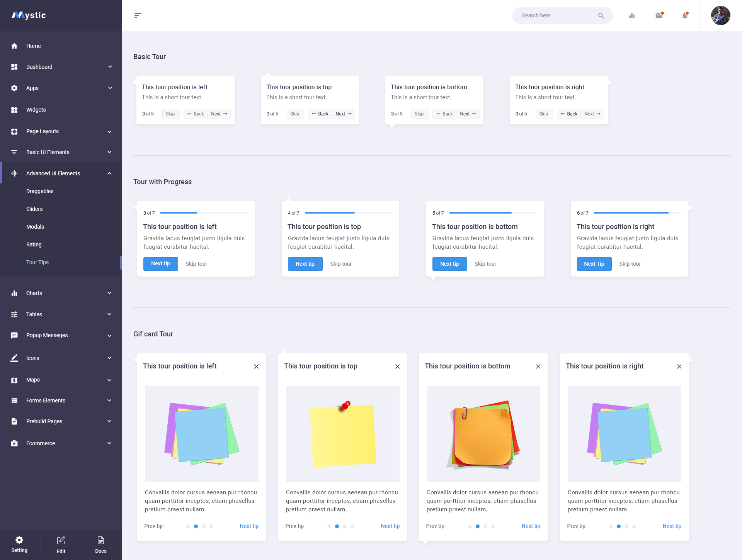Screen dimensions: 742x560
Task: Click Next tip on the left-position progress tour
Action: pyautogui.click(x=160, y=264)
